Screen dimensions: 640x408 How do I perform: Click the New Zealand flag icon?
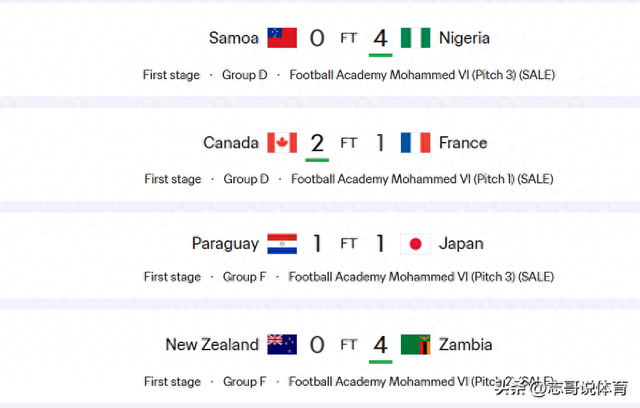(282, 345)
